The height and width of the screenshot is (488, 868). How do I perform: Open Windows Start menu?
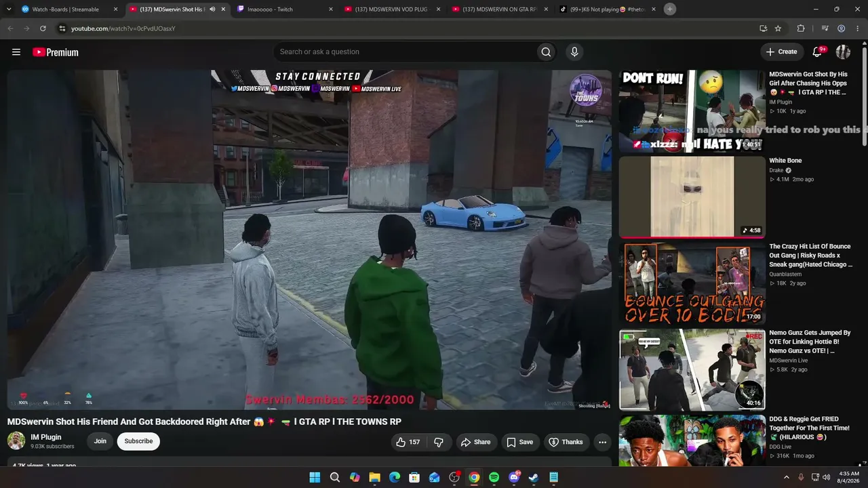click(x=315, y=477)
